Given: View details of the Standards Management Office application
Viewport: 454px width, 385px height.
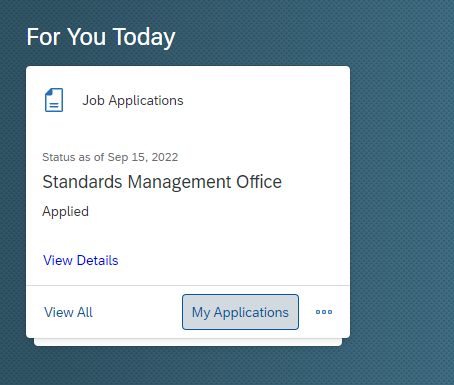Looking at the screenshot, I should click(81, 260).
